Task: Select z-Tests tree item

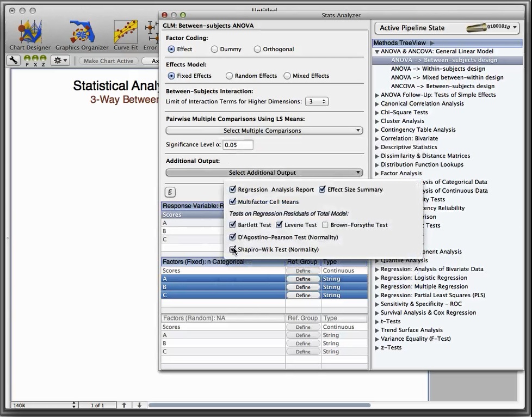Action: coord(391,347)
